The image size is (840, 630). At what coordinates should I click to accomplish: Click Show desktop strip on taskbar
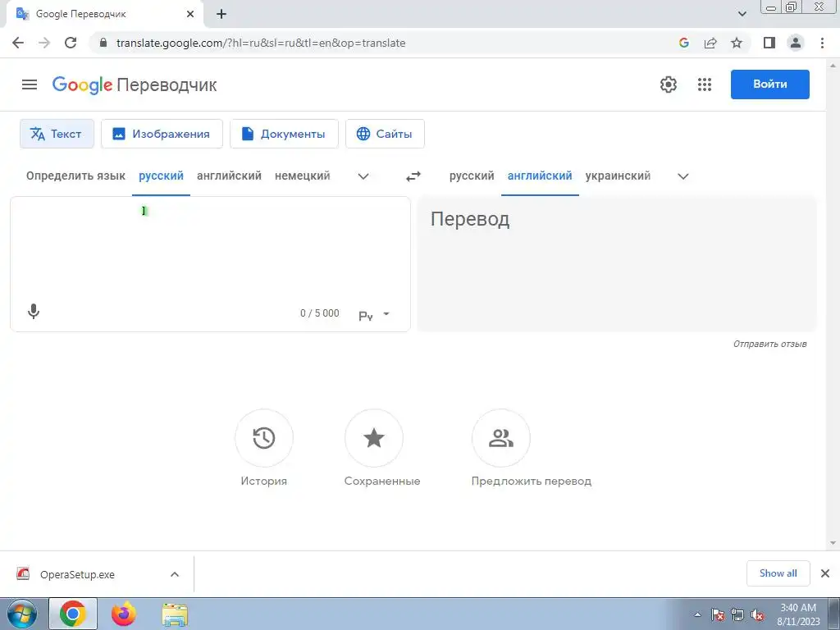pyautogui.click(x=834, y=614)
